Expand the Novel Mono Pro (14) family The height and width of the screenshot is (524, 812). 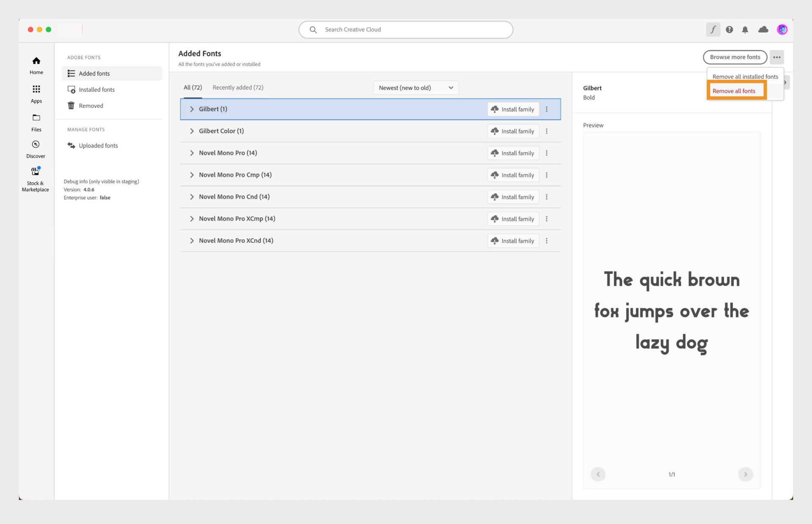pos(192,153)
